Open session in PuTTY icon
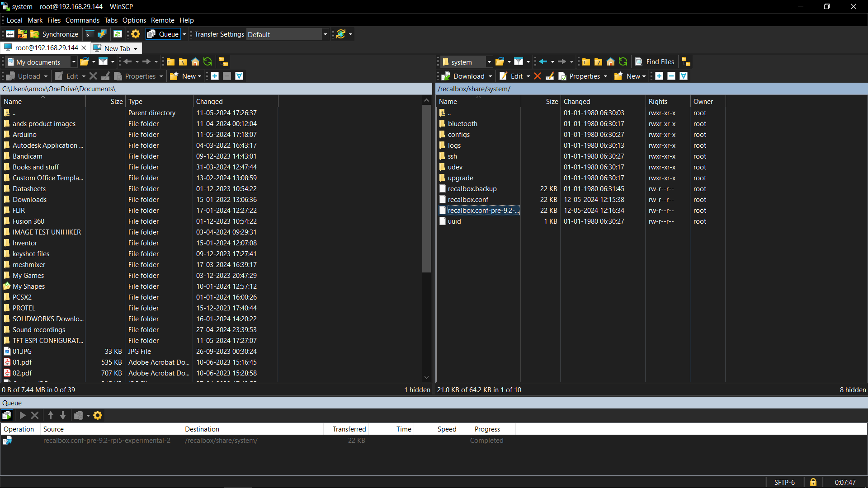The image size is (868, 488). point(102,34)
